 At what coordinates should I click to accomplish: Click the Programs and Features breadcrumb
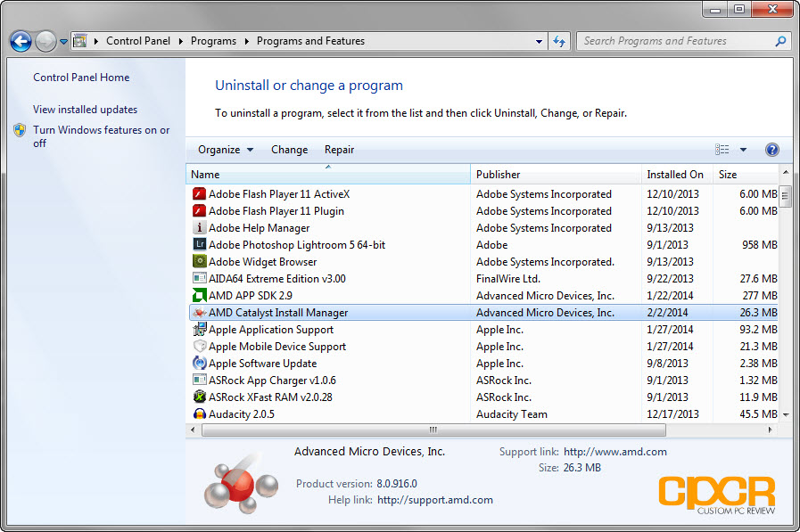[310, 41]
